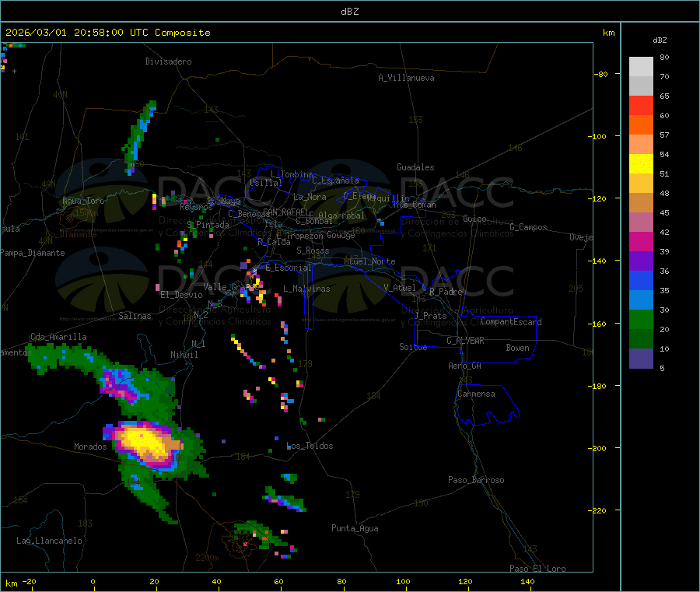This screenshot has width=700, height=592.
Task: Click the Paso_El_Loro map label
Action: pos(538,568)
